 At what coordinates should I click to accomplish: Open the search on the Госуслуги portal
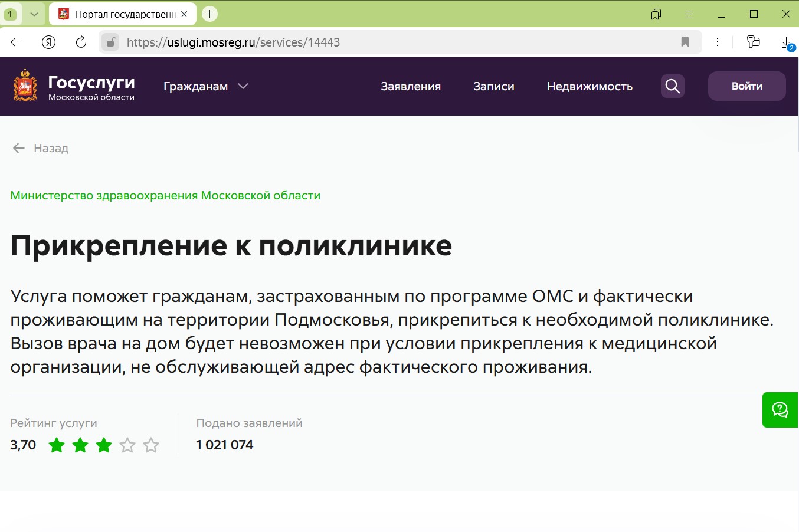[x=672, y=86]
